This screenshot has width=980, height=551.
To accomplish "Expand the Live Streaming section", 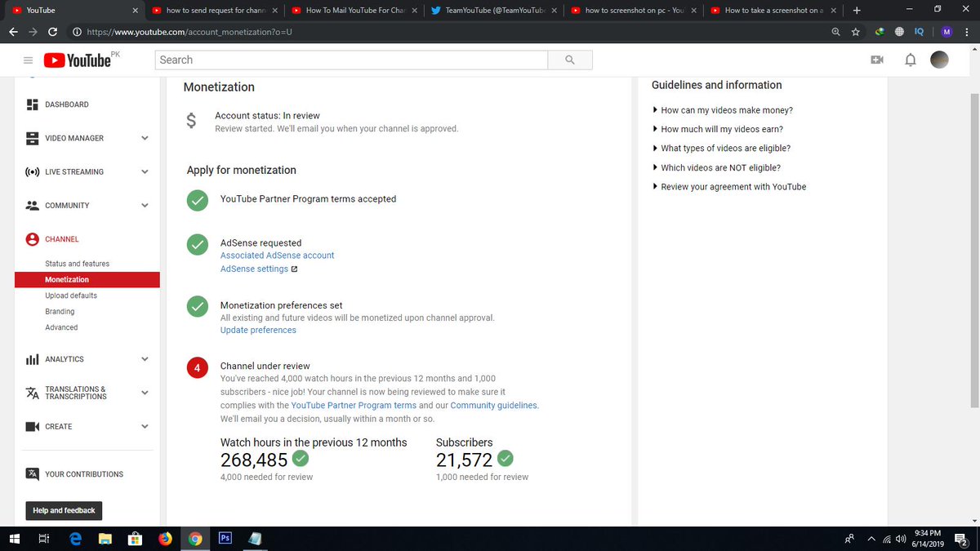I will click(145, 172).
